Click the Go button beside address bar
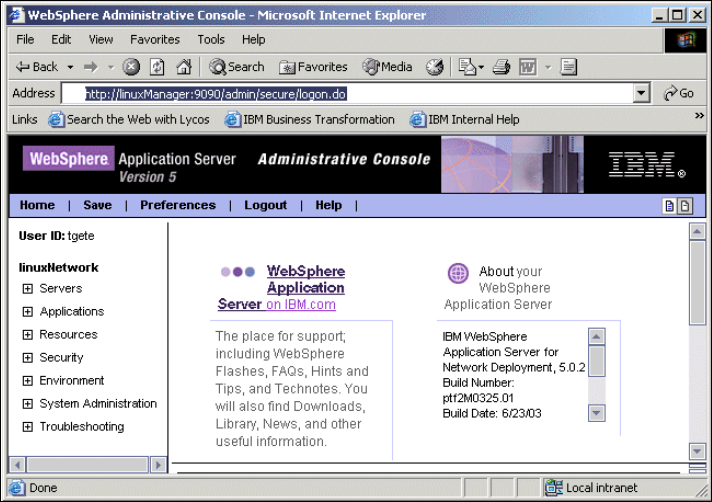 [x=678, y=93]
